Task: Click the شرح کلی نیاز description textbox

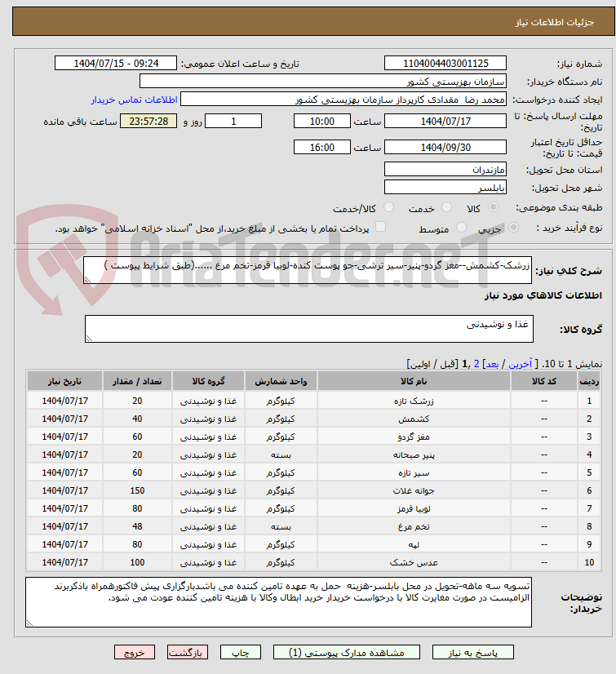Action: [308, 270]
